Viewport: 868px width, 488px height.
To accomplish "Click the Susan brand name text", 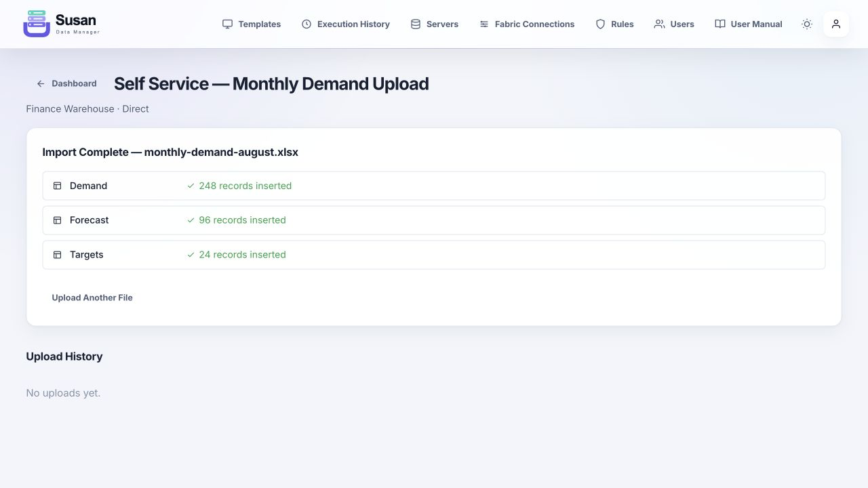I will pyautogui.click(x=75, y=20).
